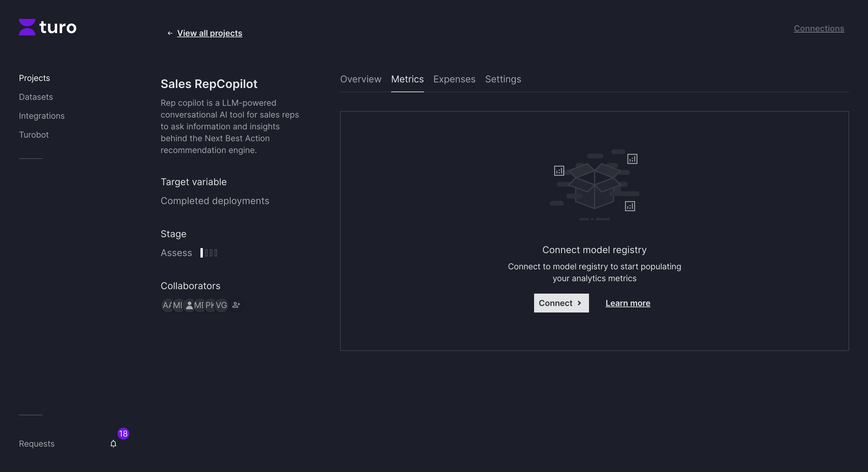The width and height of the screenshot is (868, 472).
Task: Click the back arrow beside View all projects
Action: click(169, 33)
